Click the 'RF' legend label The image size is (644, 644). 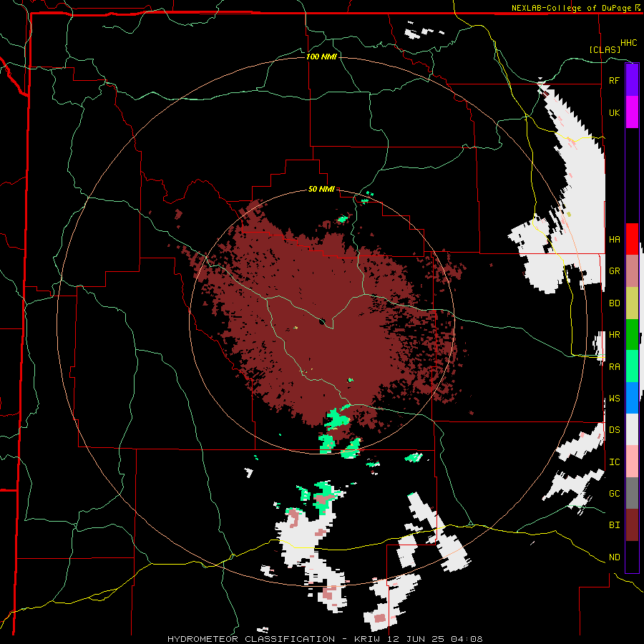click(614, 81)
